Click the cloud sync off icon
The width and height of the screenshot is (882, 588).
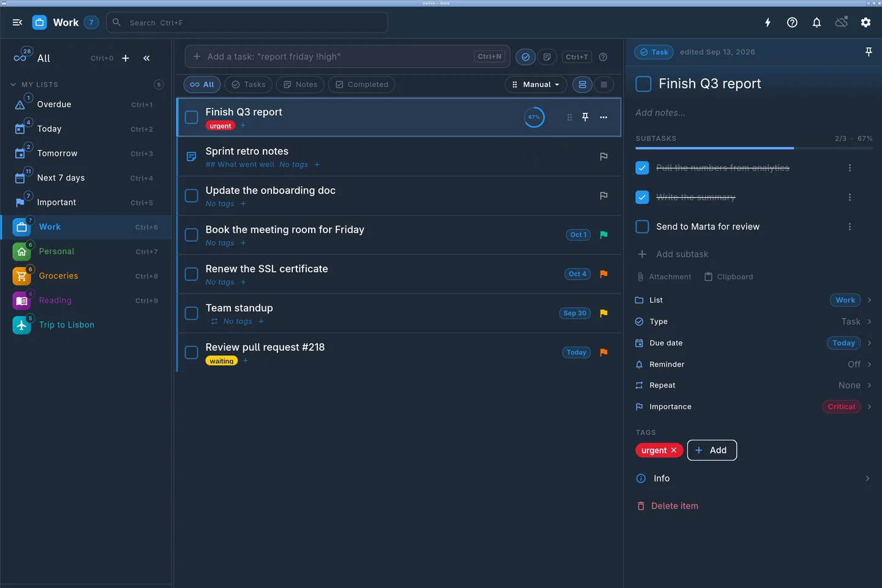click(841, 23)
